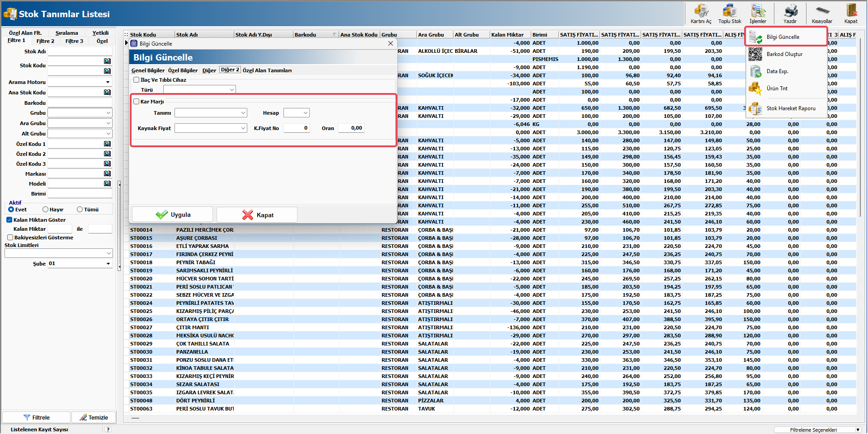Open the İşlemler toolbar menu
Viewport: 868px width, 434px height.
point(758,14)
